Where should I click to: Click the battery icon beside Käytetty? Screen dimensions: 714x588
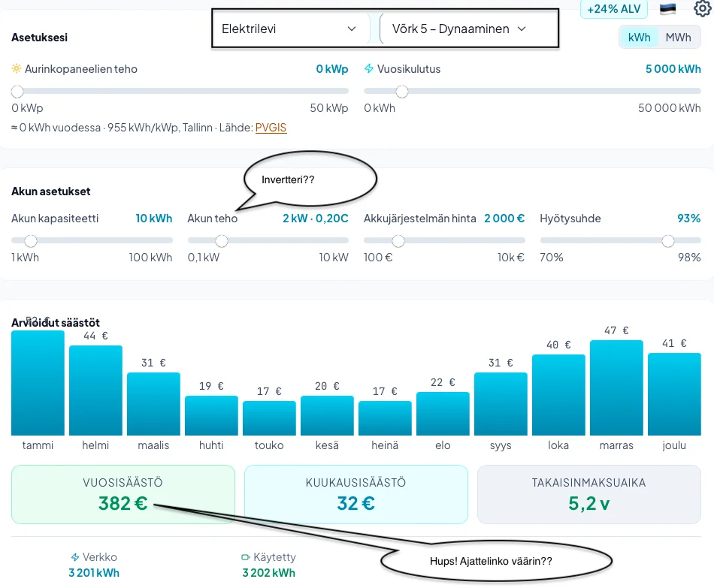(246, 557)
